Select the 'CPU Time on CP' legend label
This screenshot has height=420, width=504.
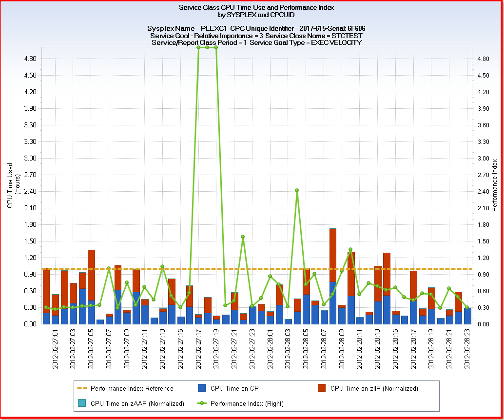click(234, 388)
